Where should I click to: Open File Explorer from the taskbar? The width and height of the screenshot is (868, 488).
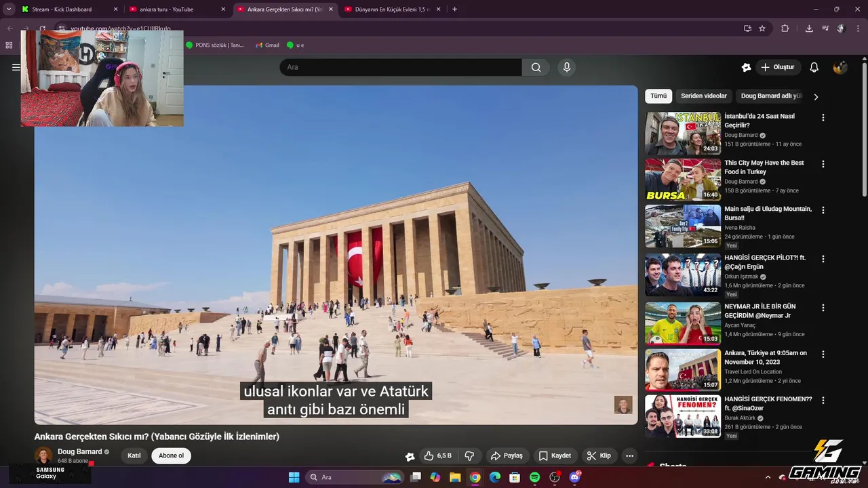coord(455,477)
